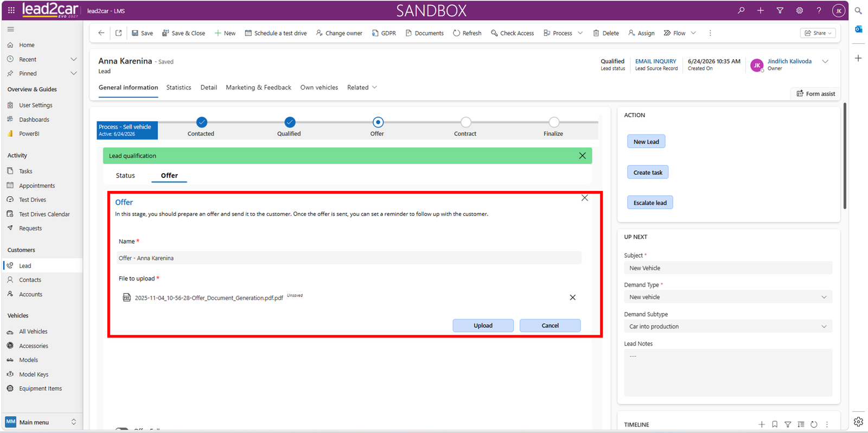Remove the attached PDF file
The image size is (868, 433).
tap(573, 297)
